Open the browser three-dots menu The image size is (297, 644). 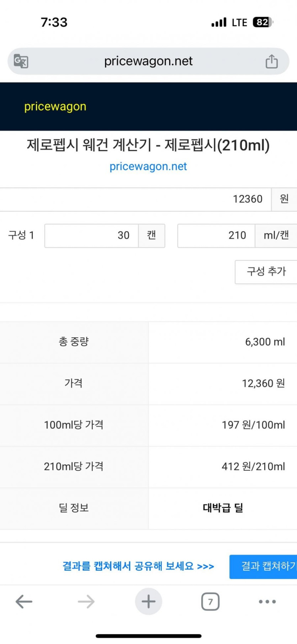point(267,602)
